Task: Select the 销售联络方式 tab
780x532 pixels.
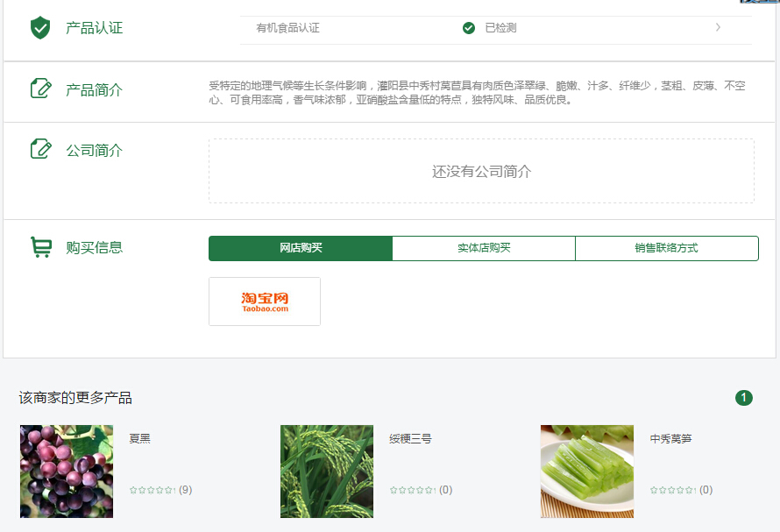Action: (666, 248)
